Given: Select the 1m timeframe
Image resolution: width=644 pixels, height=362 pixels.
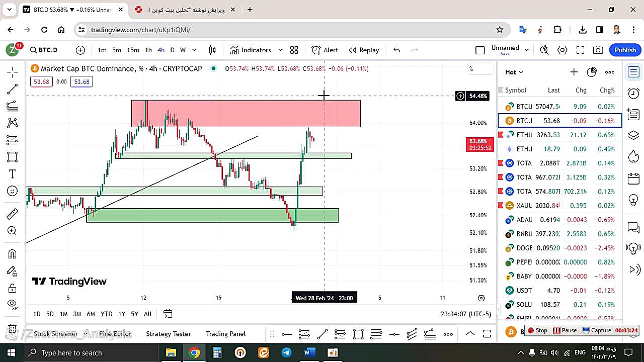Looking at the screenshot, I should click(x=102, y=50).
